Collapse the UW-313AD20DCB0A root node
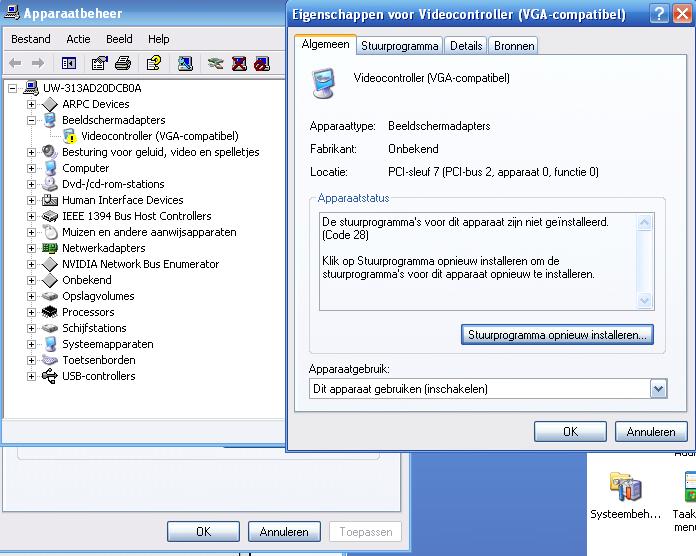 coord(12,88)
